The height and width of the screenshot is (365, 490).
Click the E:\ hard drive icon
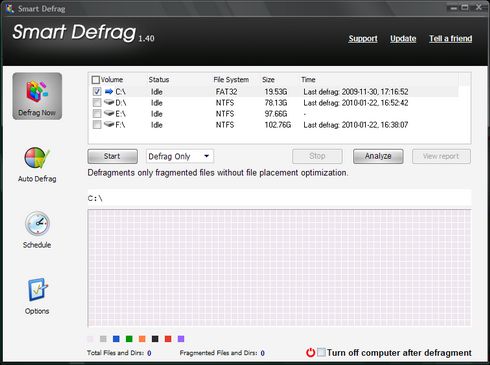[x=109, y=114]
